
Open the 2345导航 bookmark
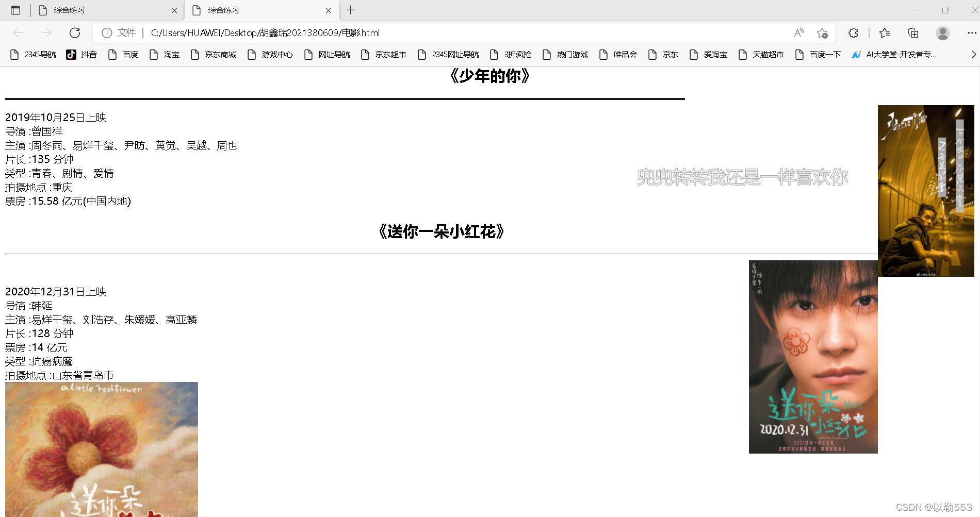point(33,55)
